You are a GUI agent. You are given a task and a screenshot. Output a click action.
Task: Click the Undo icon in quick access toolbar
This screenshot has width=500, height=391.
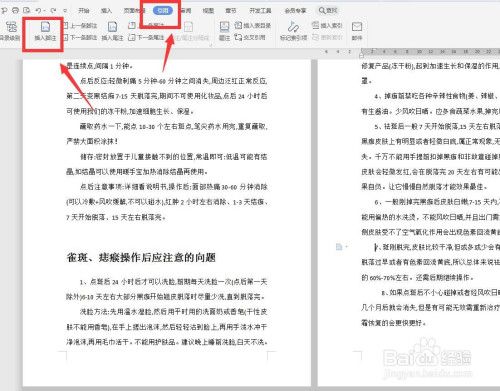click(38, 11)
